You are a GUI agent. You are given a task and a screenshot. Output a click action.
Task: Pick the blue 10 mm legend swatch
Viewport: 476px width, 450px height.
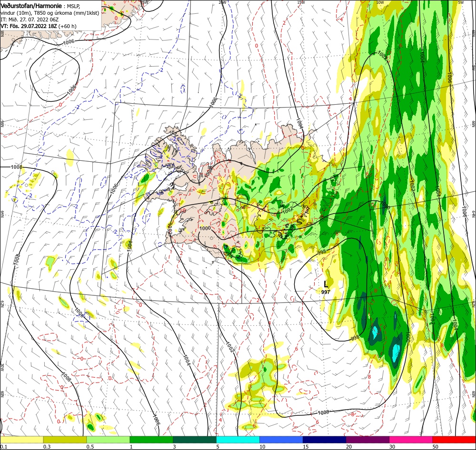pos(281,440)
